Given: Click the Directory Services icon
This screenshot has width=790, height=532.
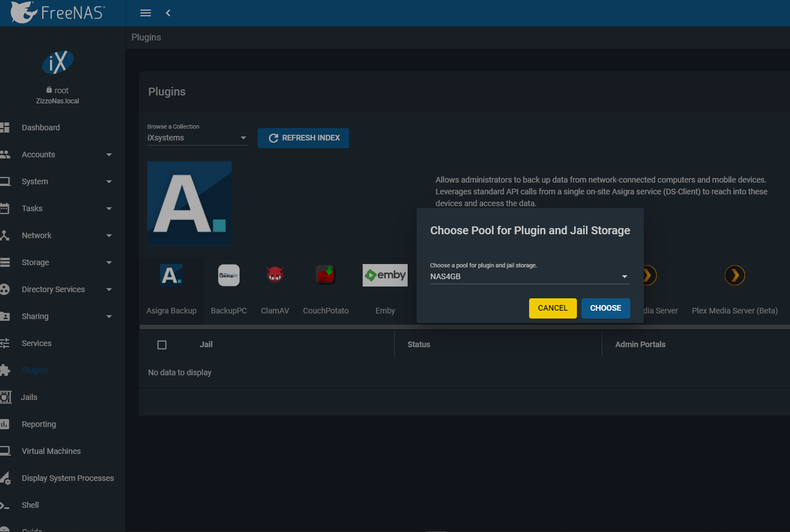Looking at the screenshot, I should tap(5, 289).
